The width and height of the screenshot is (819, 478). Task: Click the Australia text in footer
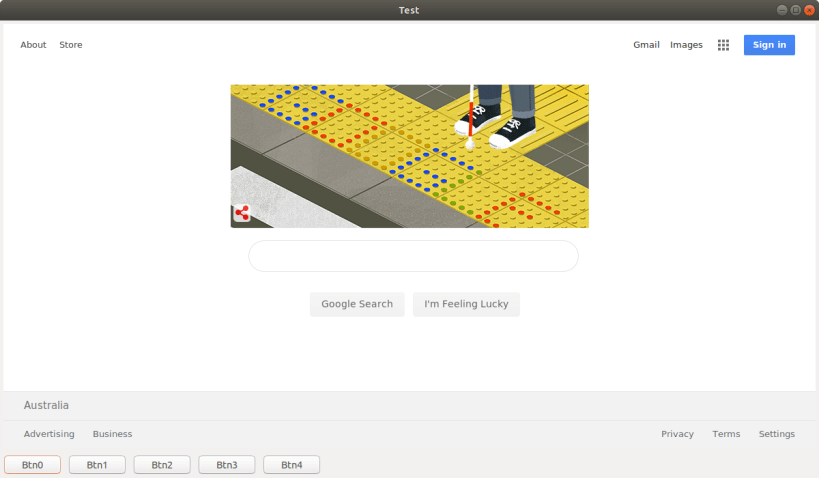pyautogui.click(x=46, y=405)
